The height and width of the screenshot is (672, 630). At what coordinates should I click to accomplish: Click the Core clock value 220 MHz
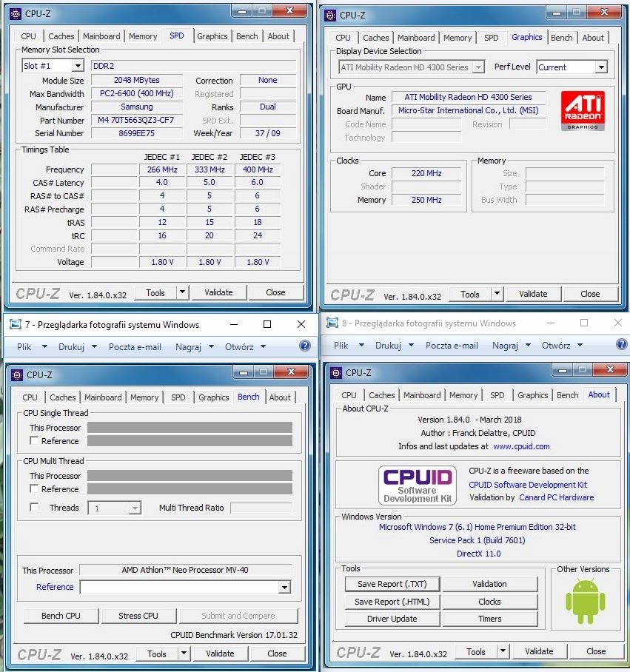click(x=426, y=173)
